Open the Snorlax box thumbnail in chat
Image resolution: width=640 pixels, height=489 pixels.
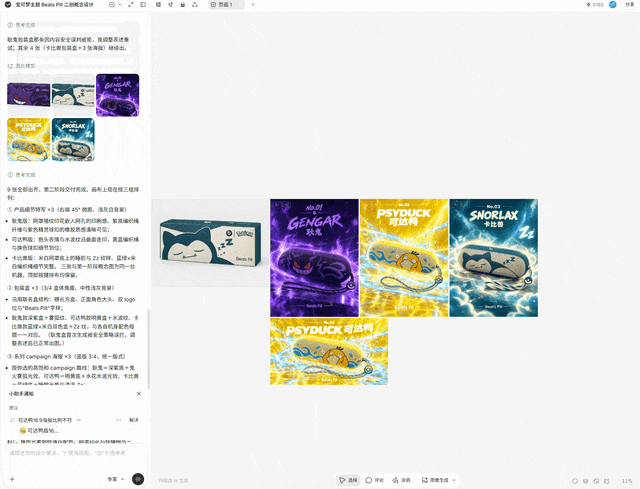73,95
